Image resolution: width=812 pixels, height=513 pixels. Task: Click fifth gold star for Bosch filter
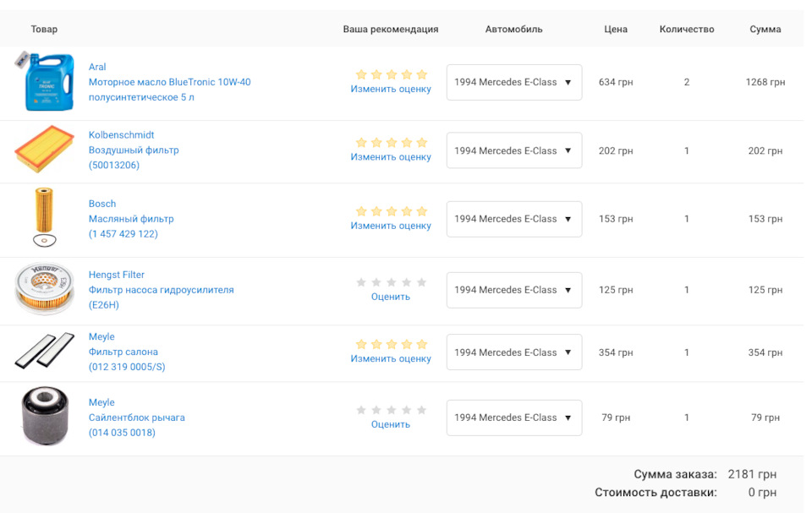421,211
